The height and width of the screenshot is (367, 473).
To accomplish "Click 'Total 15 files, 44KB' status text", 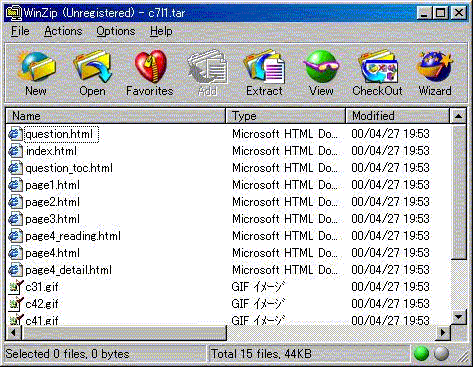I will [261, 354].
